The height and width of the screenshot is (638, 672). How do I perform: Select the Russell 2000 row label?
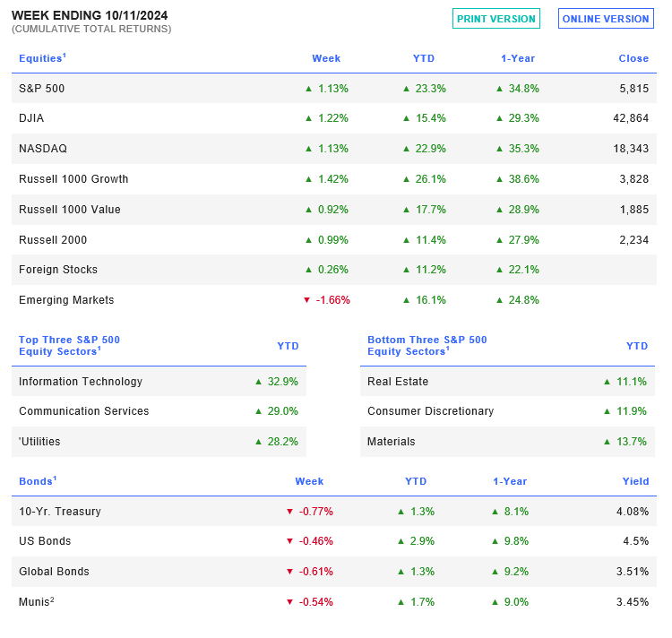point(53,239)
